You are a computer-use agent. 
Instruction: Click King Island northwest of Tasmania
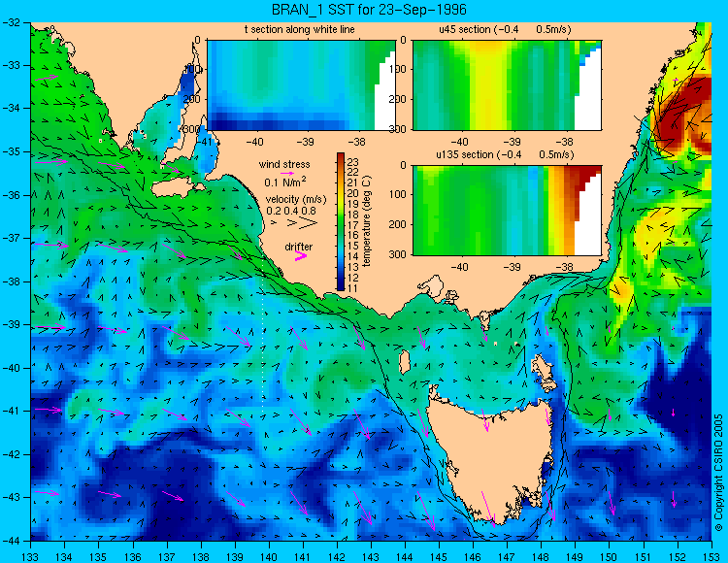coord(405,362)
